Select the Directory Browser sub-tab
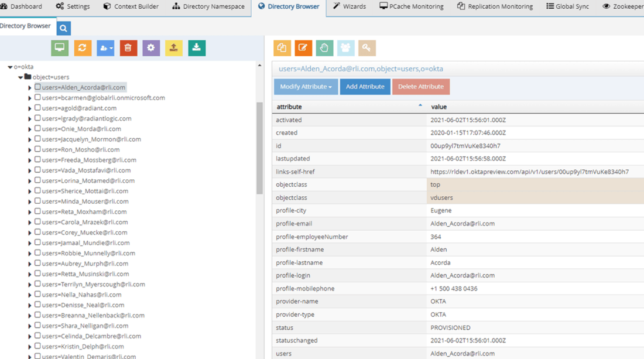This screenshot has height=359, width=644. coord(25,26)
